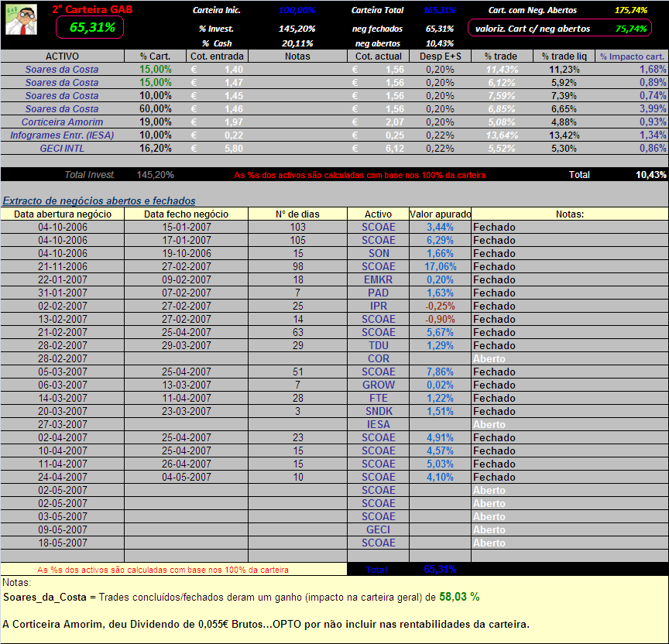Click the 6,12 current quote cell

pyautogui.click(x=379, y=149)
